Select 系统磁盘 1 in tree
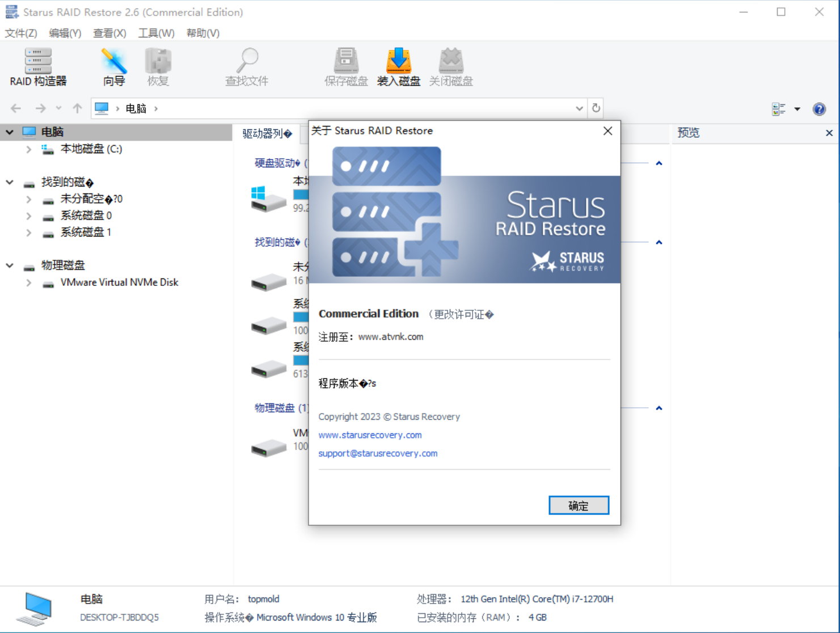 [x=86, y=233]
